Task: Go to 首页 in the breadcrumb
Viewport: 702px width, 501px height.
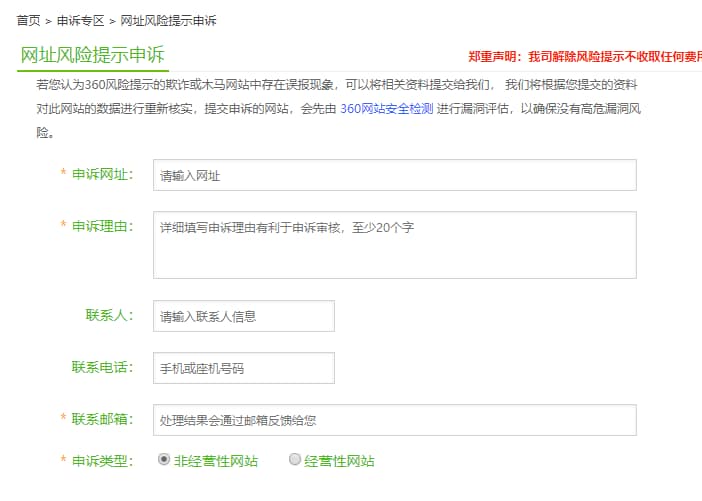Action: pyautogui.click(x=28, y=20)
